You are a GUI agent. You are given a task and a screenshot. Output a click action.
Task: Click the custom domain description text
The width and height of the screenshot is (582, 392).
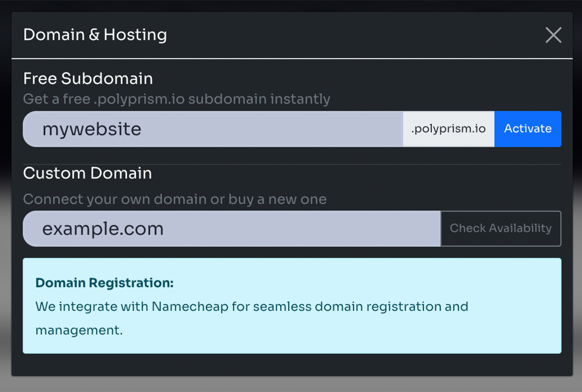tap(175, 199)
